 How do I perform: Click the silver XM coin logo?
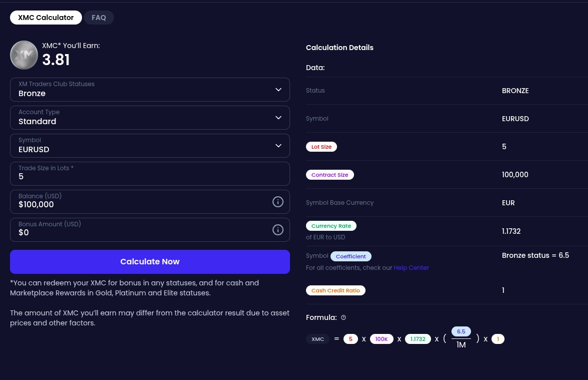(x=24, y=55)
